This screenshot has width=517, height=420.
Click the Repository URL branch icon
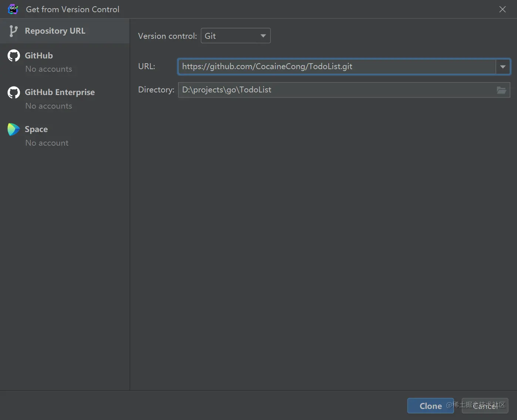pyautogui.click(x=13, y=31)
